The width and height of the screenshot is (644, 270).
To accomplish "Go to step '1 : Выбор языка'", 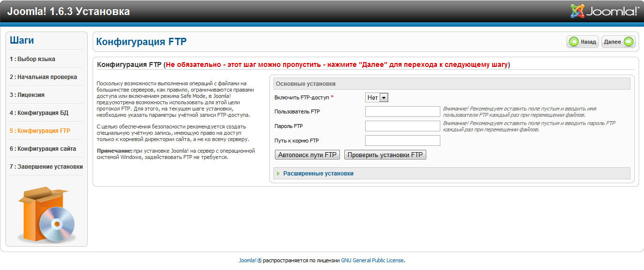I will [x=32, y=59].
